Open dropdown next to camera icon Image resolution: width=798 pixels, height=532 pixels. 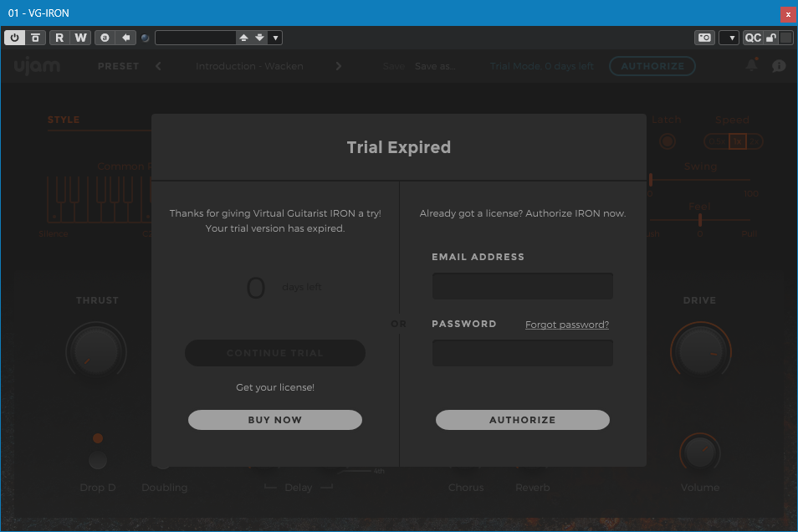pyautogui.click(x=729, y=38)
